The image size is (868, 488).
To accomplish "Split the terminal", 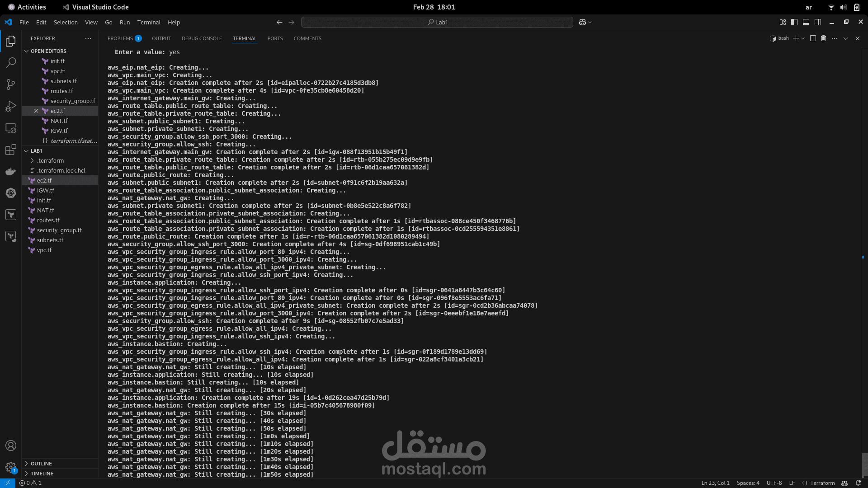I will pyautogui.click(x=813, y=38).
